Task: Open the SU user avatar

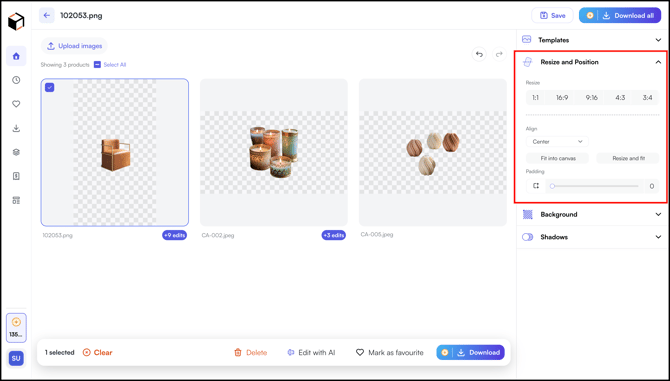Action: 16,358
